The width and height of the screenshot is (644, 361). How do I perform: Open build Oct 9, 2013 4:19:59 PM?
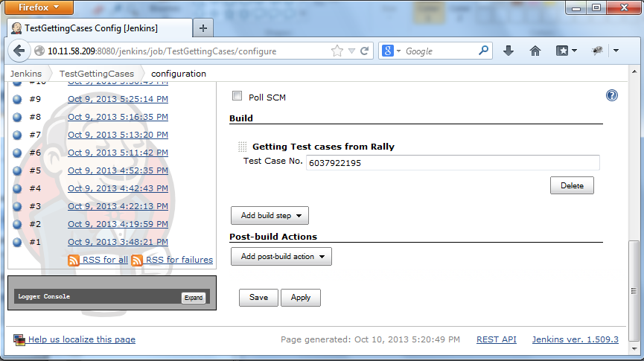point(118,224)
